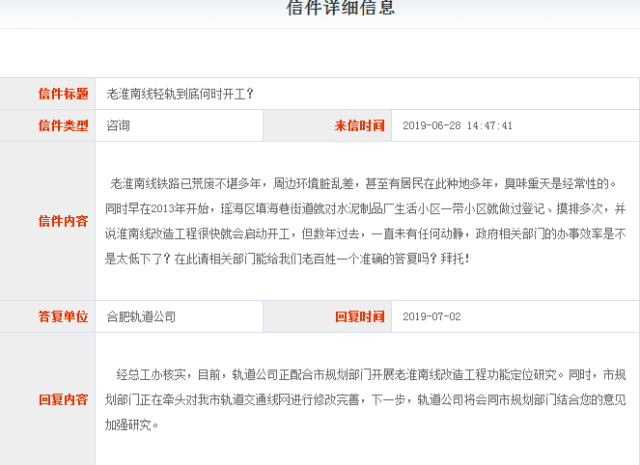The width and height of the screenshot is (640, 465).
Task: Click the timestamp 2019-06-28 14:47:41
Action: 457,126
